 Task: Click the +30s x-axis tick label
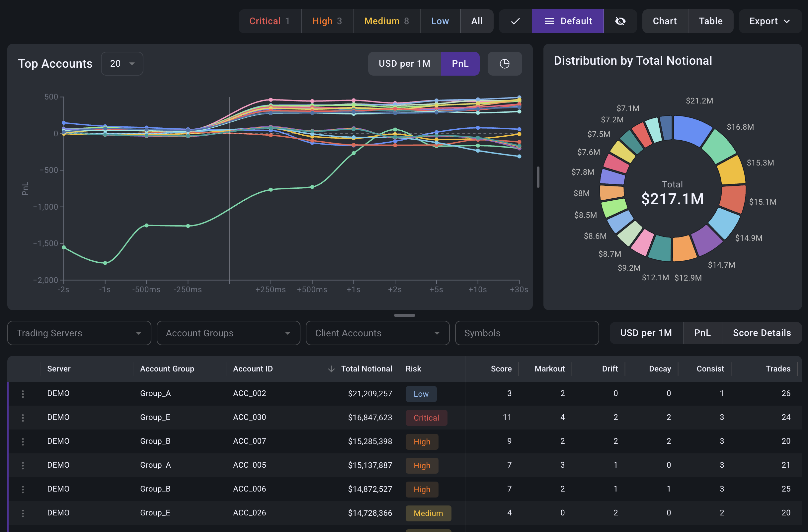coord(519,290)
